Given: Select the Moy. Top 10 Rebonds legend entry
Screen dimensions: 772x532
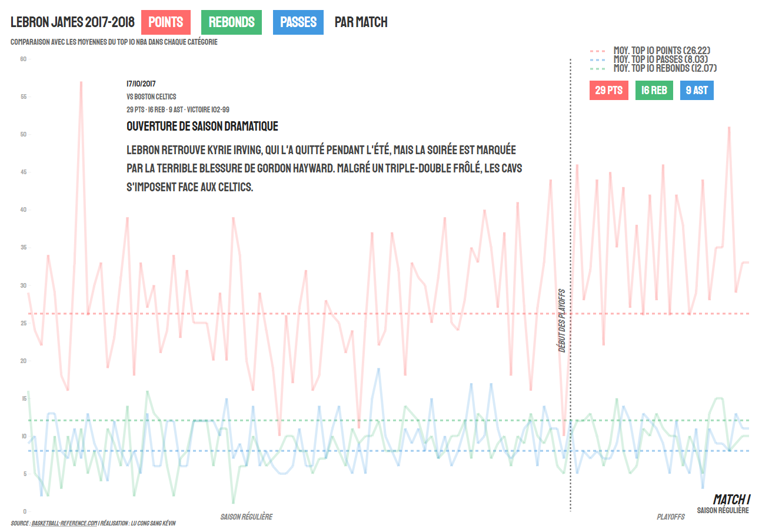Looking at the screenshot, I should point(653,68).
